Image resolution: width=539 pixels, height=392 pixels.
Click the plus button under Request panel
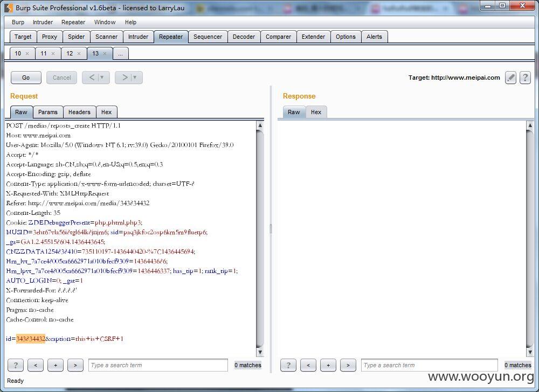pyautogui.click(x=56, y=365)
